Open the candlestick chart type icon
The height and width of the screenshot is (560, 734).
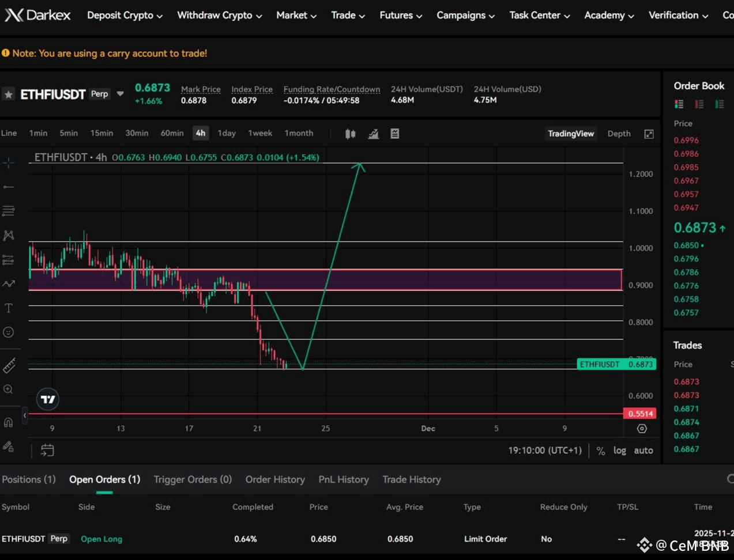coord(350,134)
